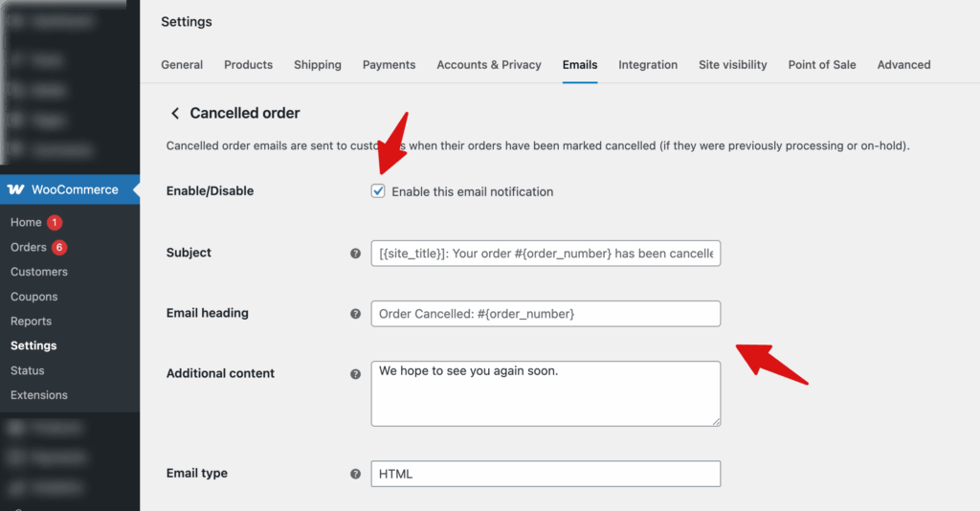The height and width of the screenshot is (511, 980).
Task: Open the Status page in sidebar
Action: (27, 370)
